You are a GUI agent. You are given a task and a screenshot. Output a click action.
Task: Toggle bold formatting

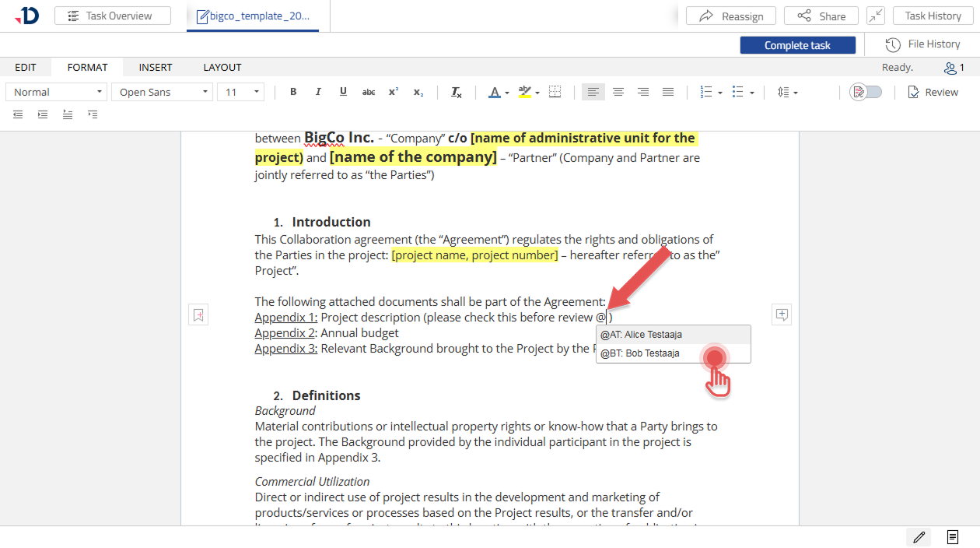coord(293,92)
